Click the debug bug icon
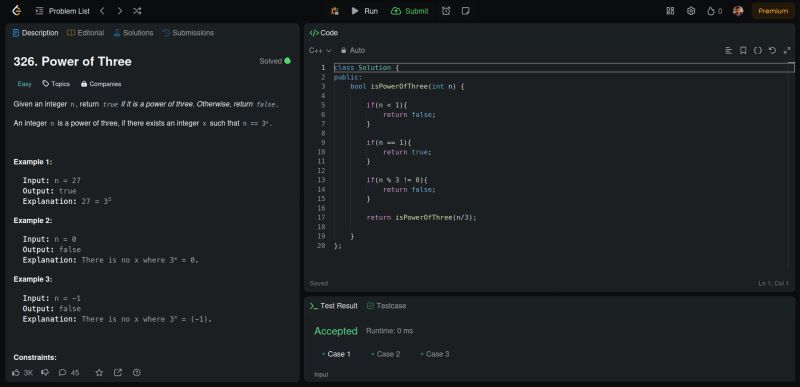This screenshot has width=800, height=387. [335, 11]
